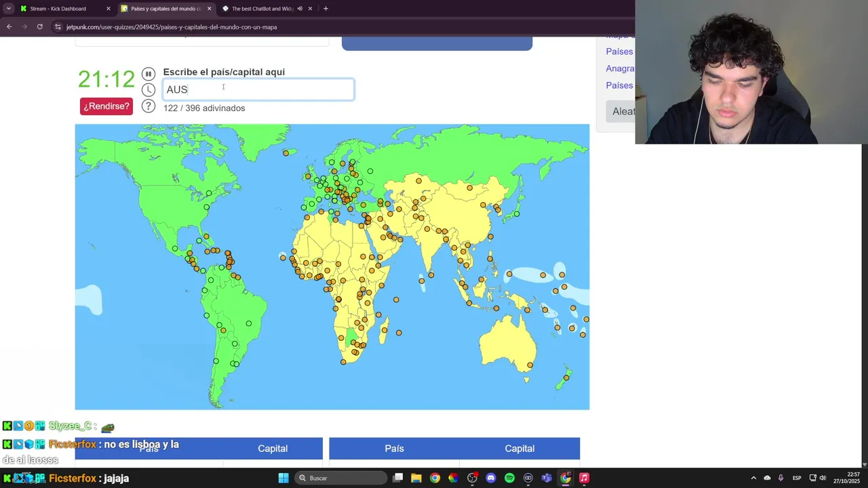Click the Capital header in left table

coord(273,449)
